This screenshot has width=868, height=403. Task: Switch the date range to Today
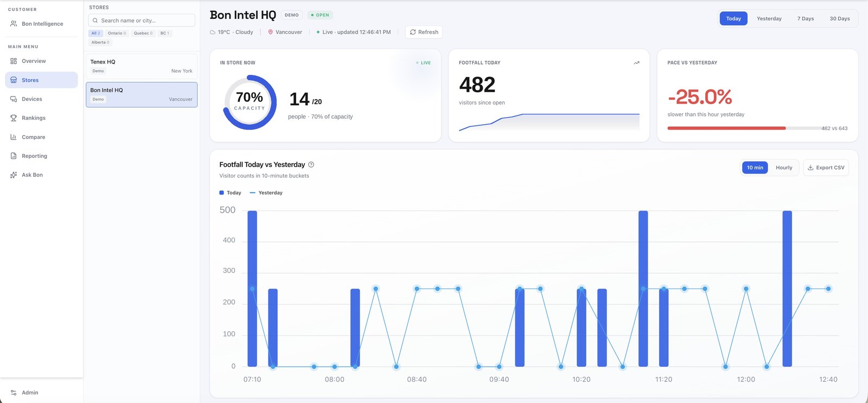point(733,18)
